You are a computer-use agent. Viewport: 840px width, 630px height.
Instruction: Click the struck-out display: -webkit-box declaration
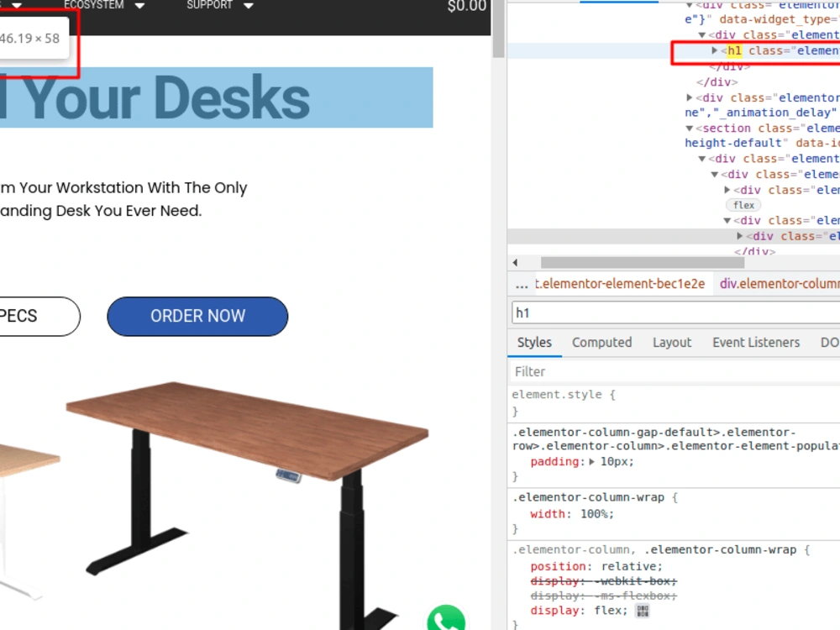pyautogui.click(x=604, y=581)
